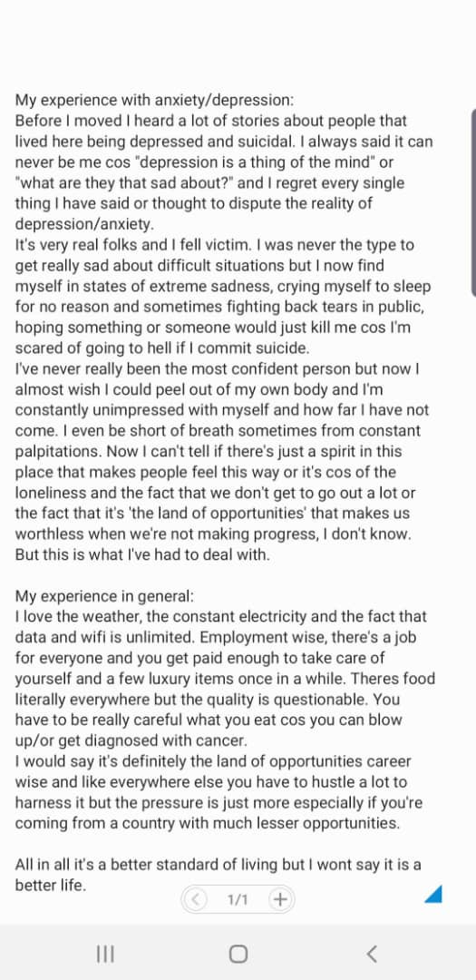Screen dimensions: 476x980
Task: Click the line starting 'It's very real folks'
Action: point(214,244)
